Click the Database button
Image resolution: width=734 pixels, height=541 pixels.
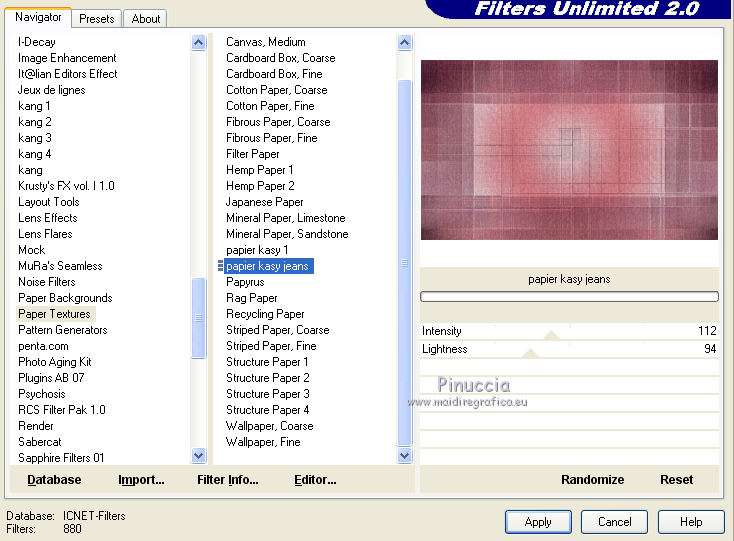pyautogui.click(x=54, y=480)
